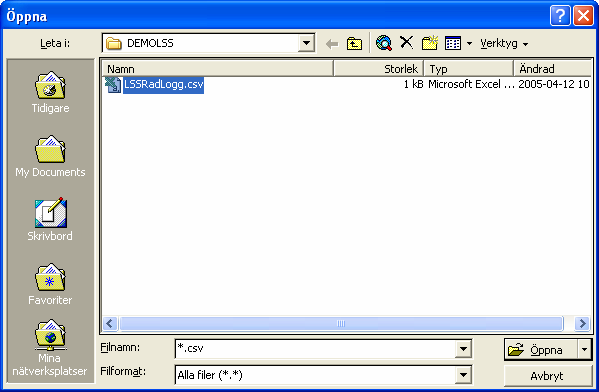
Task: Open My Documents in places bar
Action: click(50, 156)
